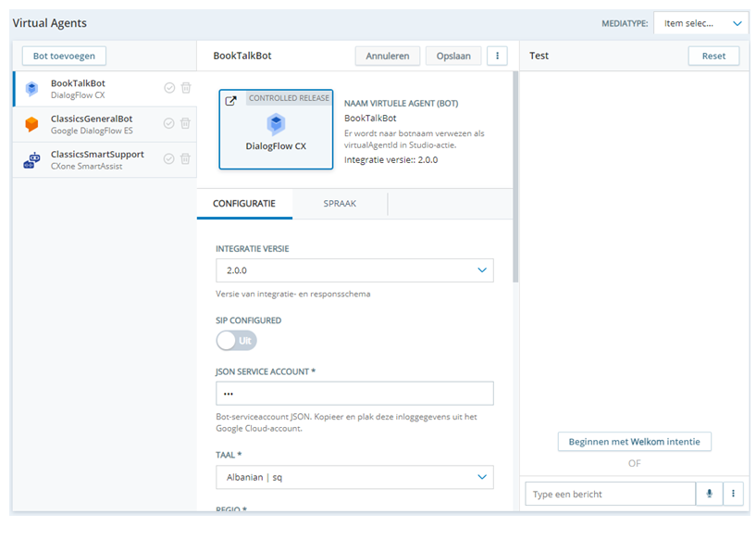The width and height of the screenshot is (756, 539).
Task: Open the three-dot menu next to Opslaan
Action: pos(497,56)
